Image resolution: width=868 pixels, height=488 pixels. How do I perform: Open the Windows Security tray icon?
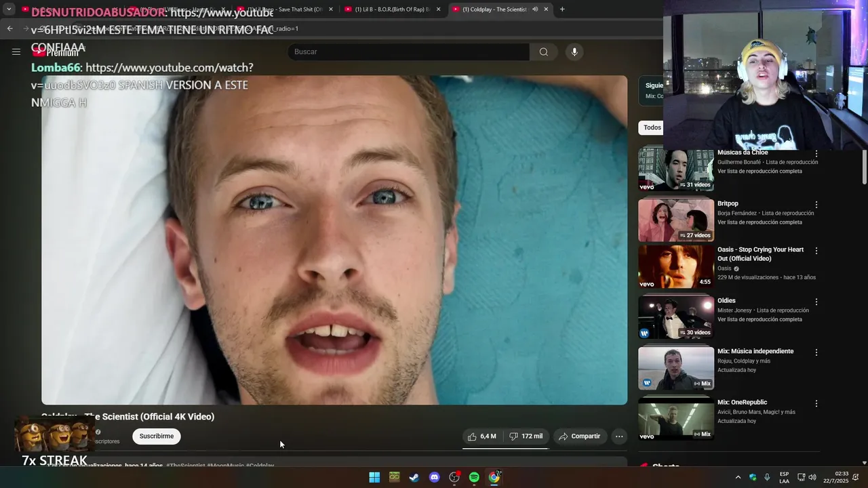(x=753, y=477)
